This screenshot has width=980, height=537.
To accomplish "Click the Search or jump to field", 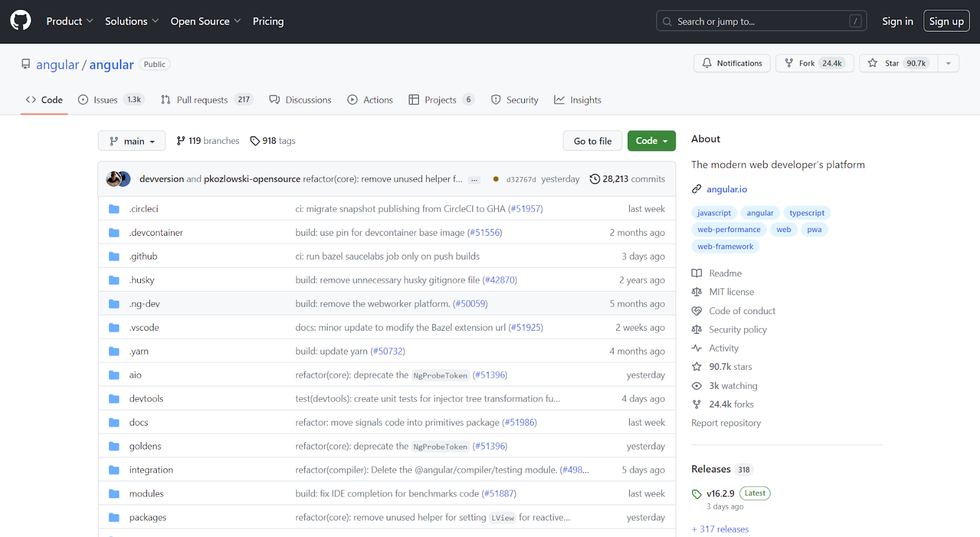I will (761, 21).
